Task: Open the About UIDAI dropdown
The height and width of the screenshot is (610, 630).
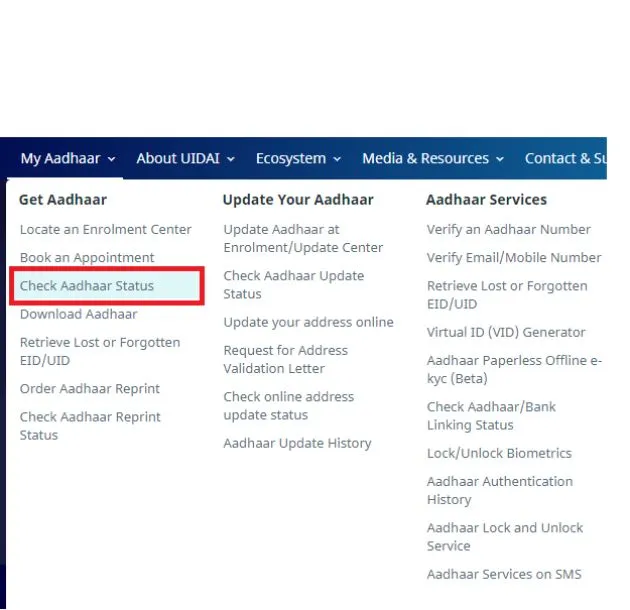Action: [185, 158]
